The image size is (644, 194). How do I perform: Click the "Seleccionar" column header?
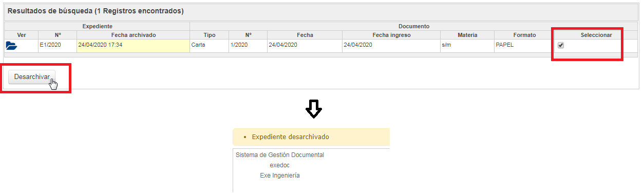596,35
